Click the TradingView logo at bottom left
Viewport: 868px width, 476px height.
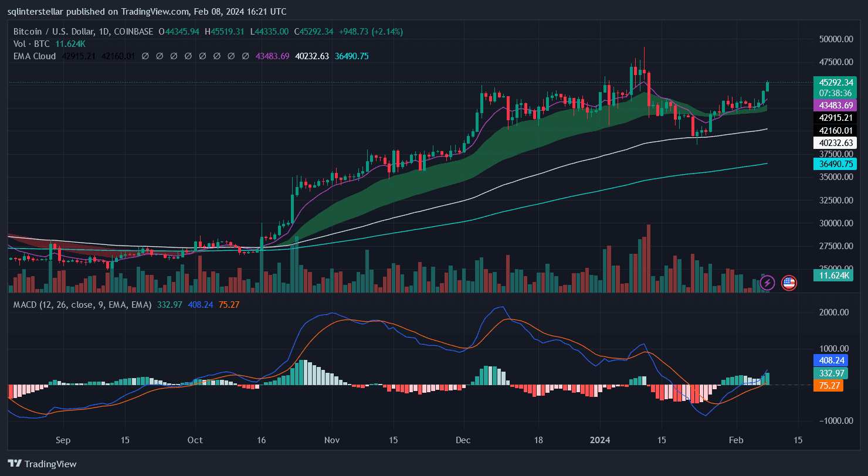pyautogui.click(x=42, y=464)
